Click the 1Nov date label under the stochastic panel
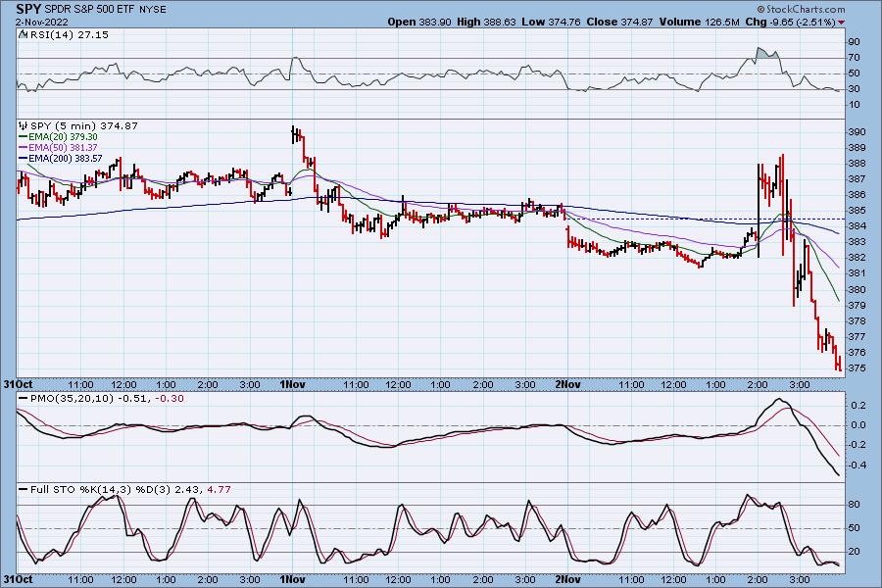Viewport: 882px width, 588px height. (x=292, y=579)
